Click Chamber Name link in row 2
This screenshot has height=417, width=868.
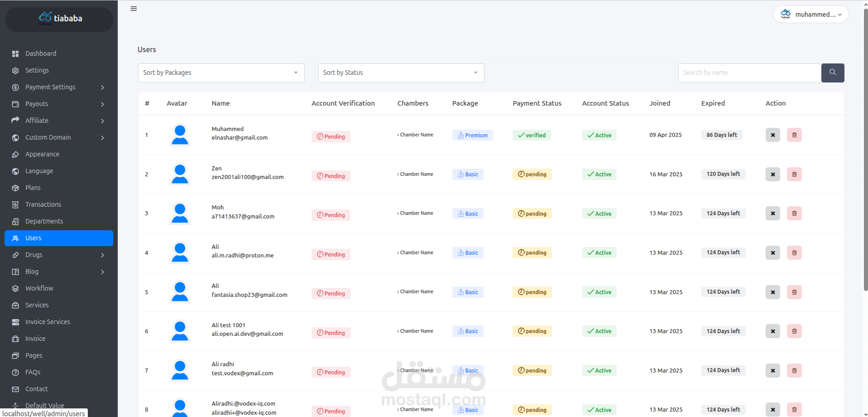pos(416,175)
